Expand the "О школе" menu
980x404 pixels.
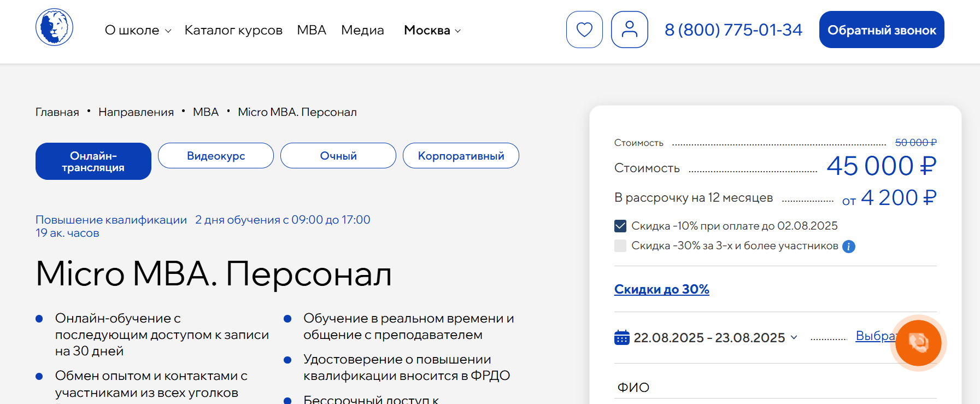(x=138, y=31)
